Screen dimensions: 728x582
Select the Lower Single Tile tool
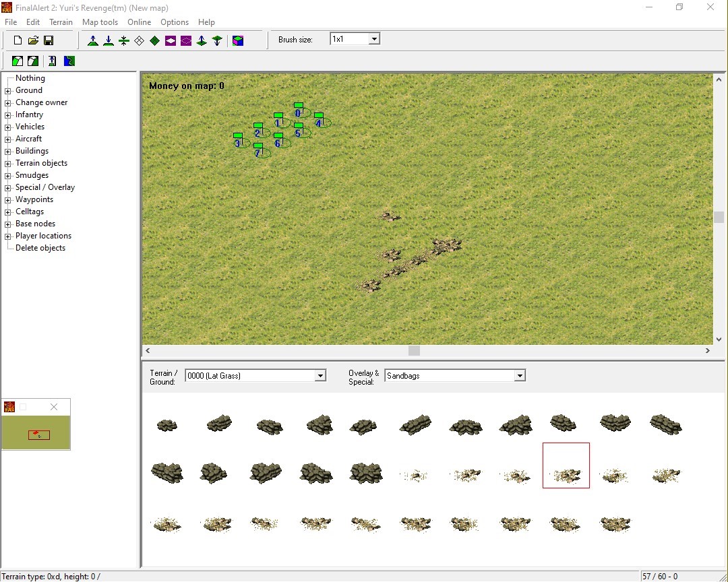[217, 41]
